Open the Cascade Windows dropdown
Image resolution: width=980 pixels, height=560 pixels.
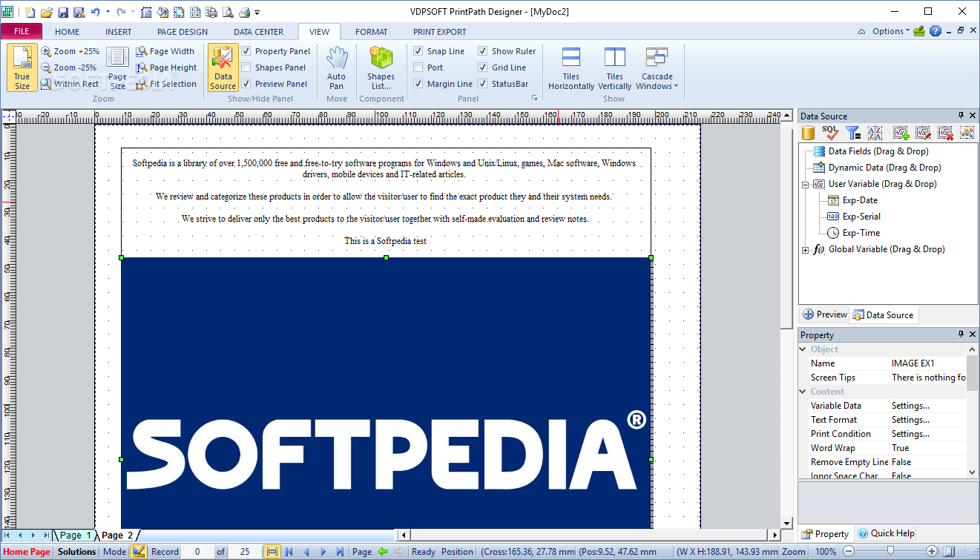click(657, 67)
